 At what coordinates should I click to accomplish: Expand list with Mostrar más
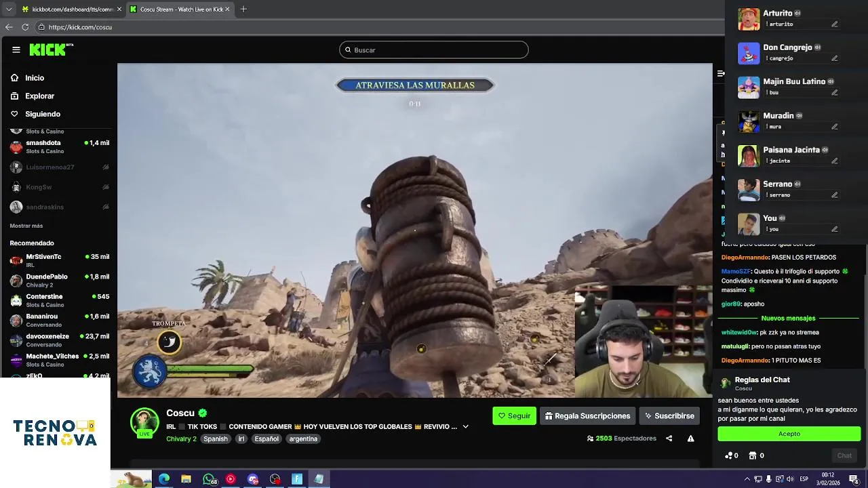coord(26,226)
